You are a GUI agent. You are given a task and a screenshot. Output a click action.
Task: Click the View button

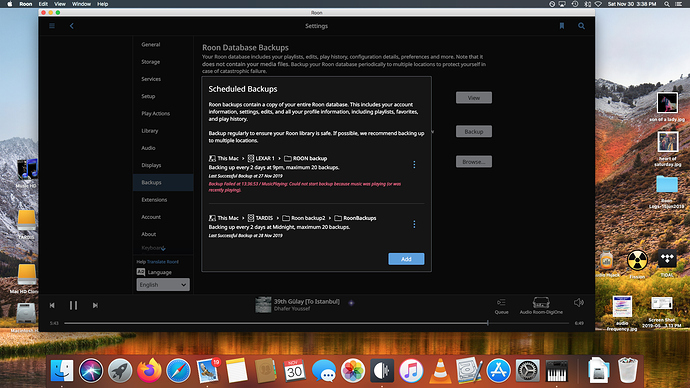click(474, 98)
